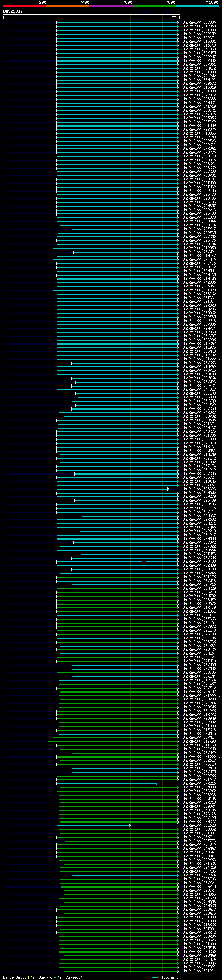Select UniRef100_Q65EM8 entry
The width and height of the screenshot is (222, 980).
199,948
